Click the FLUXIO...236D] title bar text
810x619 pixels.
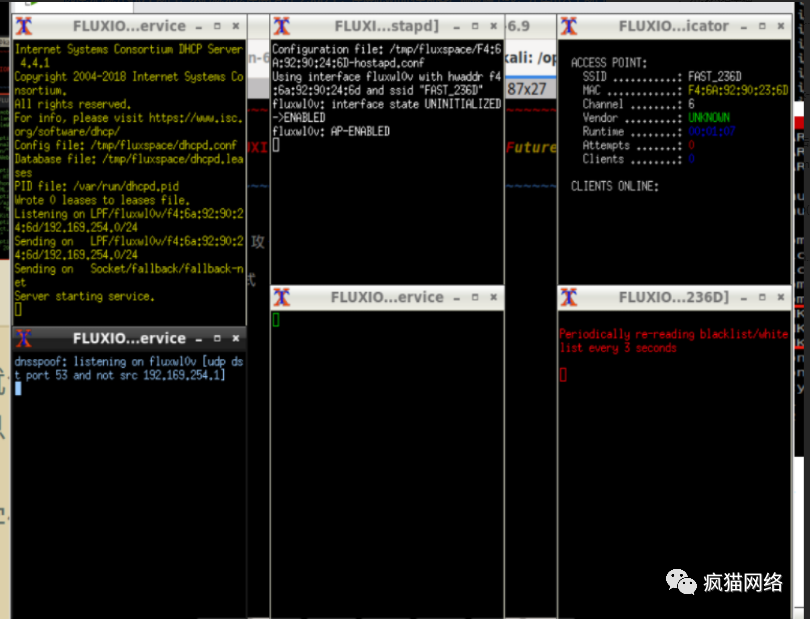674,297
